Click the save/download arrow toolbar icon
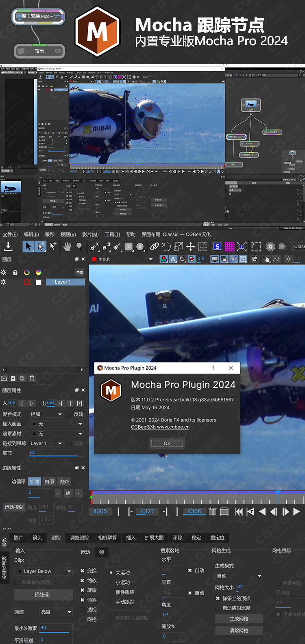305x644 pixels. click(x=8, y=246)
